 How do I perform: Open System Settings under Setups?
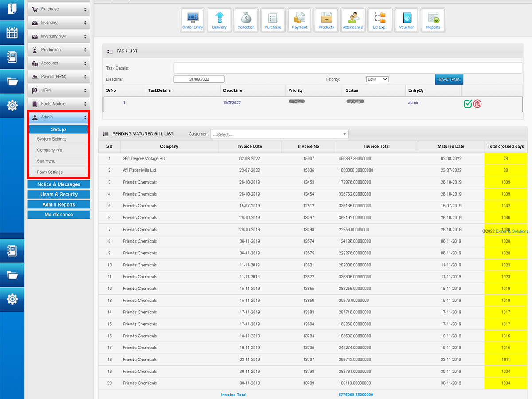click(x=52, y=139)
